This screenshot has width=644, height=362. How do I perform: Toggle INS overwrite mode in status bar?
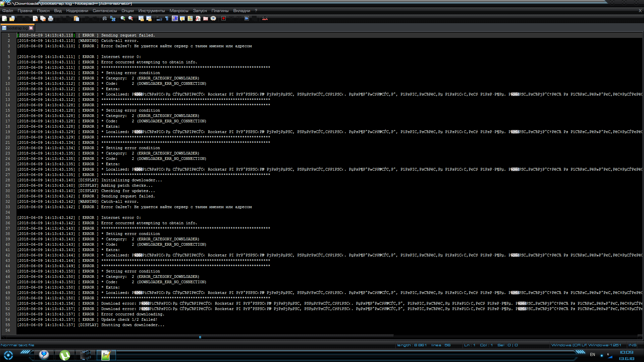[x=632, y=345]
